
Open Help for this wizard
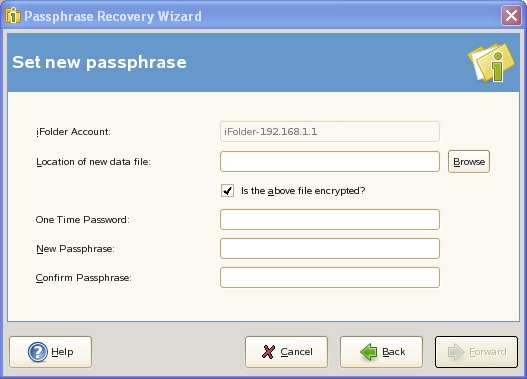point(50,352)
